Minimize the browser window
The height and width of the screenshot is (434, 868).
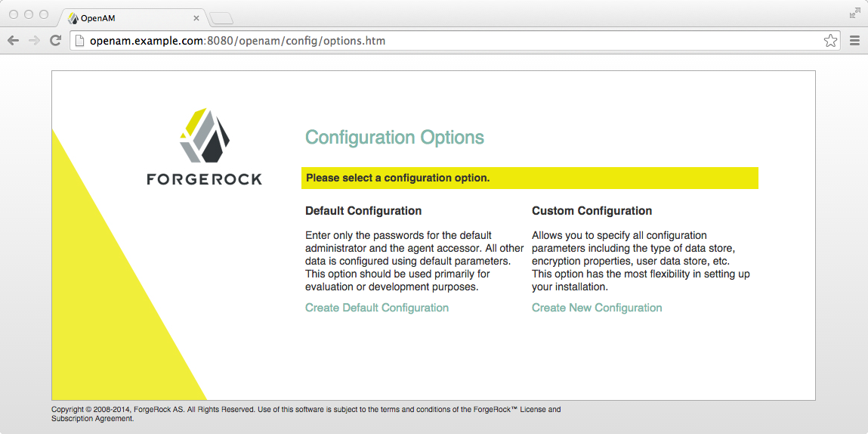coord(29,14)
